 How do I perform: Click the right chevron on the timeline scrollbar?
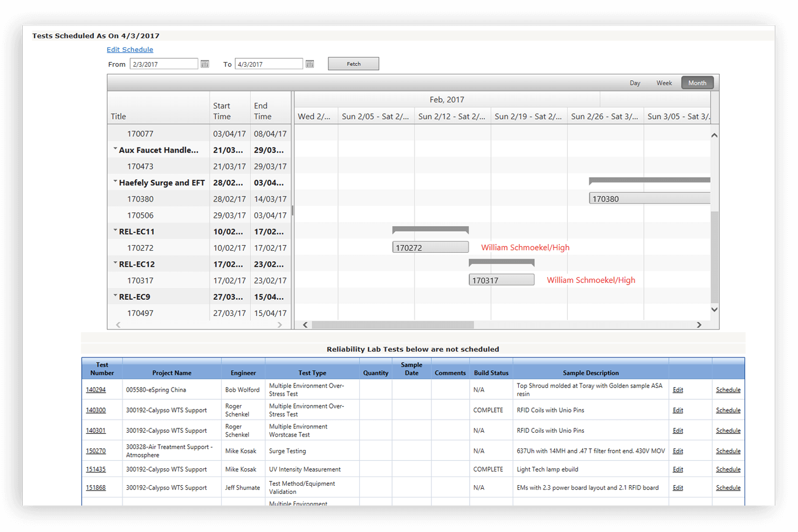[699, 325]
